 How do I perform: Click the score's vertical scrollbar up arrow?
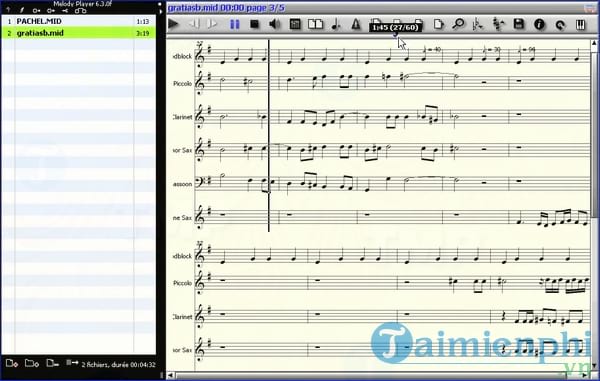click(x=594, y=44)
